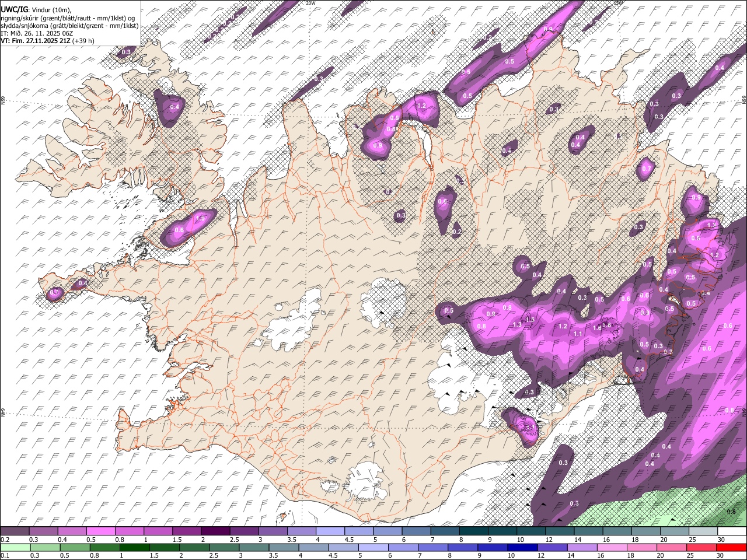Click lower legend swatch starting at 0.5

pos(75,547)
